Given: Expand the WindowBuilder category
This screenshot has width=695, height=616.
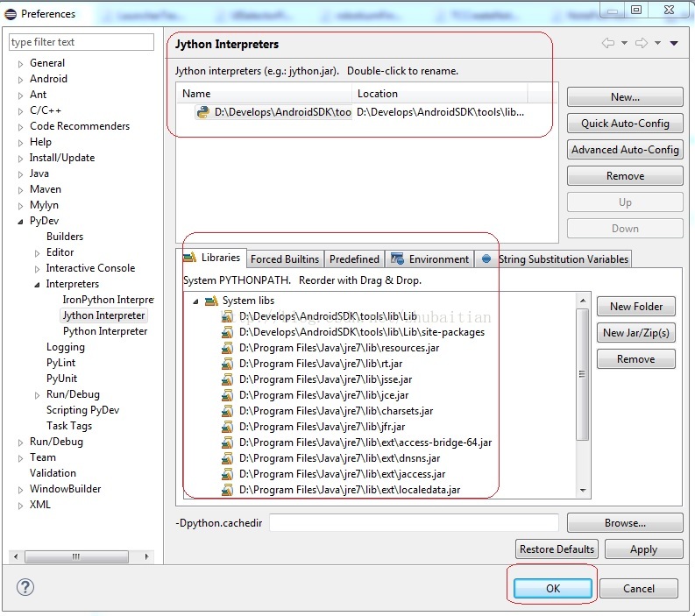Looking at the screenshot, I should coord(20,490).
